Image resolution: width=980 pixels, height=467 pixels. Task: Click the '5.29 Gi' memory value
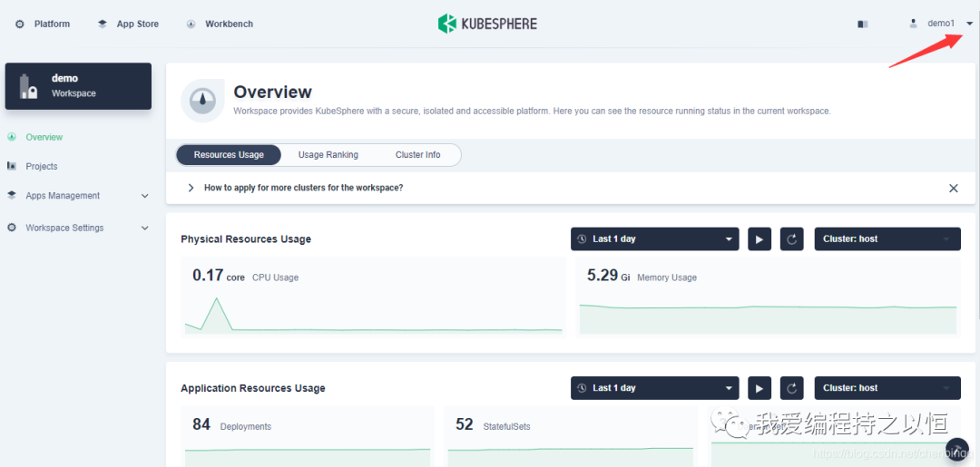(x=609, y=276)
